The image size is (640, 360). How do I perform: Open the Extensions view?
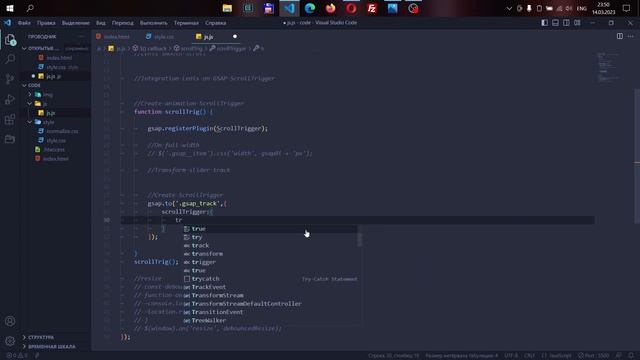click(10, 119)
